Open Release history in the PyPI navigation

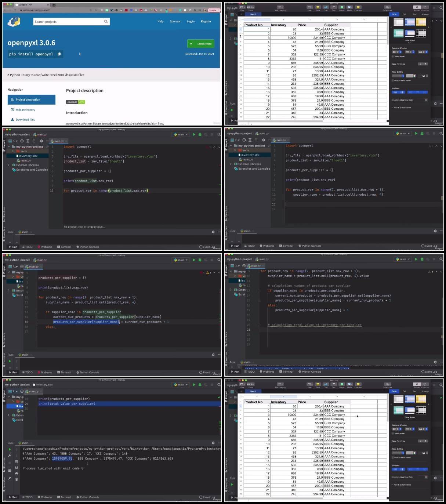pyautogui.click(x=25, y=110)
